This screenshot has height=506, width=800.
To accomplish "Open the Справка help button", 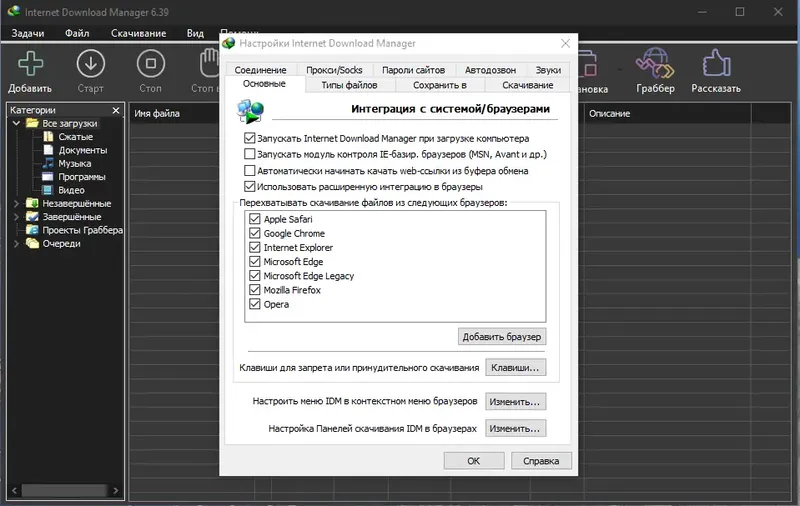I will pos(541,461).
